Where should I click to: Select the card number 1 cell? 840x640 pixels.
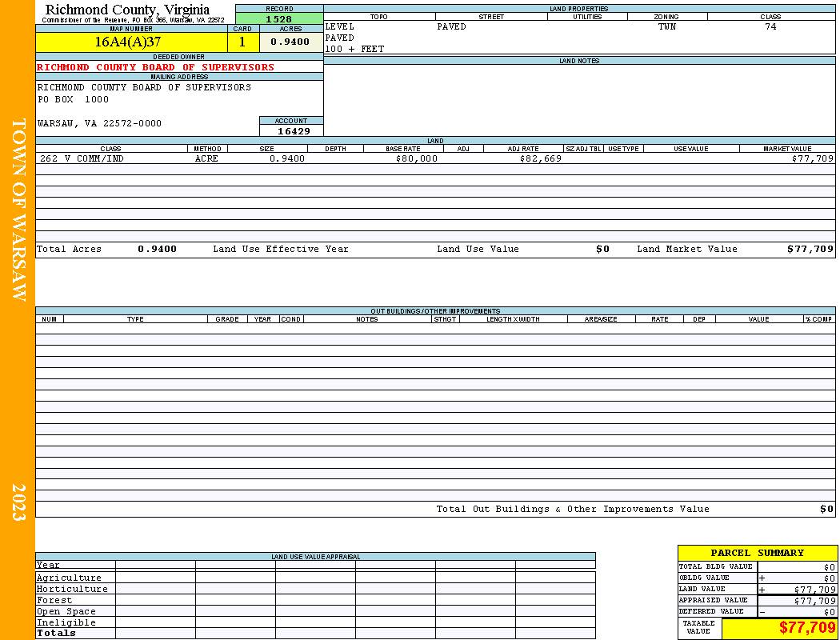click(242, 42)
